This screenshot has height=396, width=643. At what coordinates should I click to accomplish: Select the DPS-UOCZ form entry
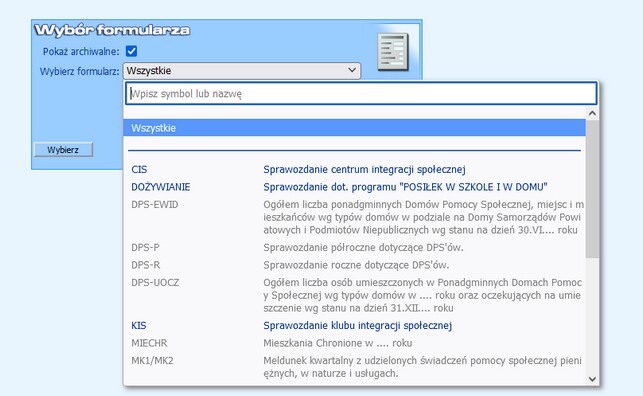click(x=354, y=295)
